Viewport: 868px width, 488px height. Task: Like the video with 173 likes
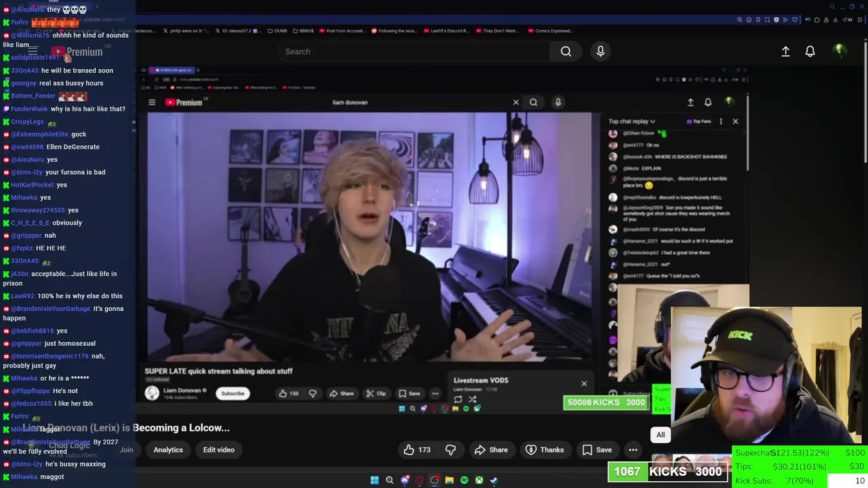point(417,450)
